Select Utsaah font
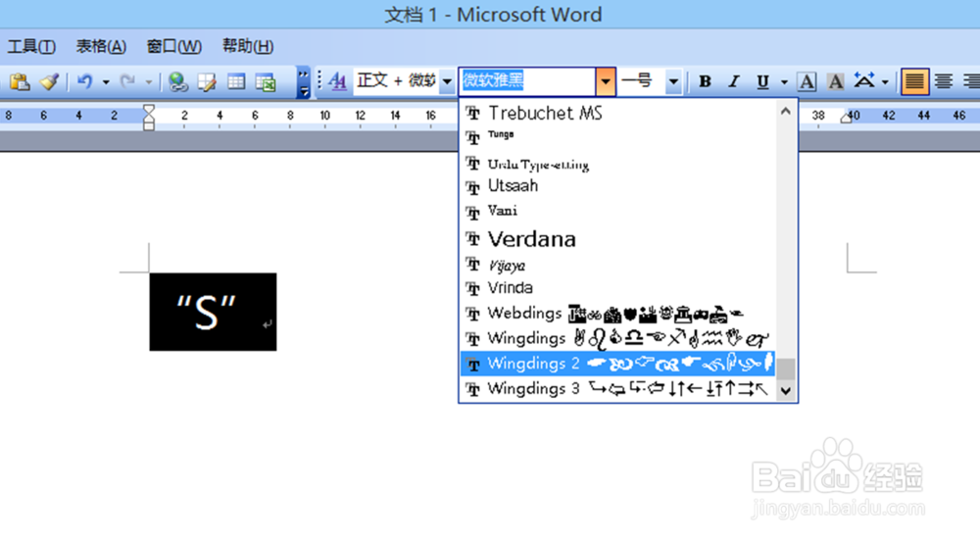 (x=617, y=186)
